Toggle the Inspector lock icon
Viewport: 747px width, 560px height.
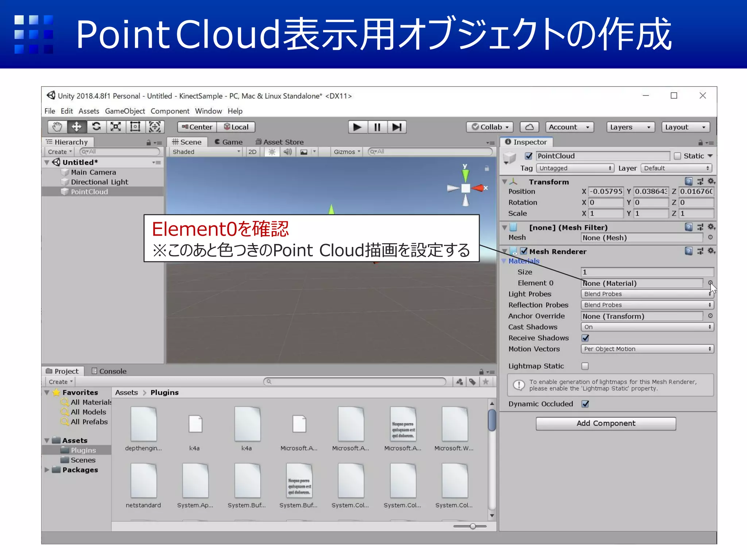[x=700, y=143]
